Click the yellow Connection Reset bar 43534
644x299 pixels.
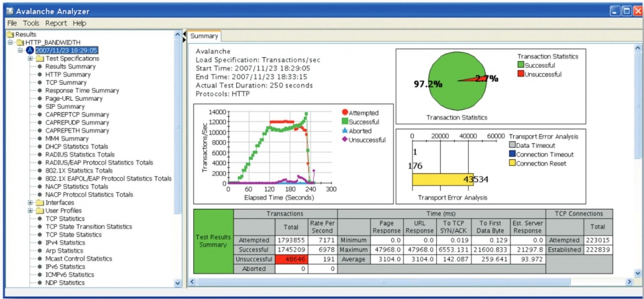[x=443, y=179]
